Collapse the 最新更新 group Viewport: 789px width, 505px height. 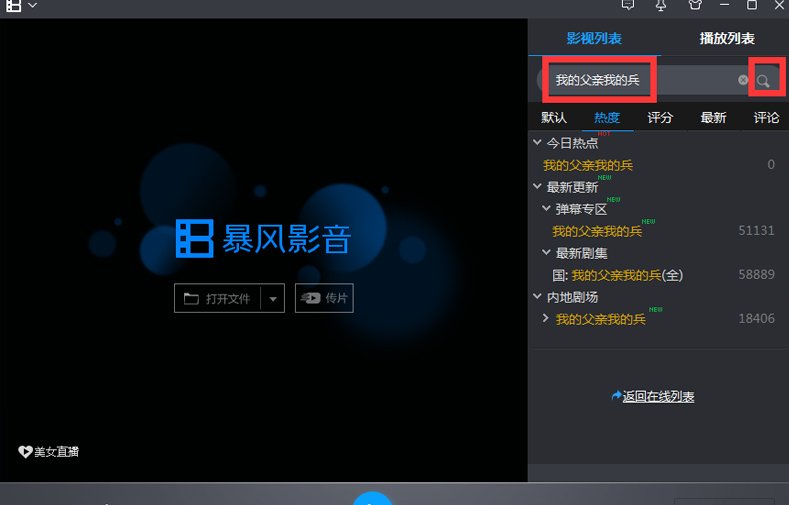point(537,187)
